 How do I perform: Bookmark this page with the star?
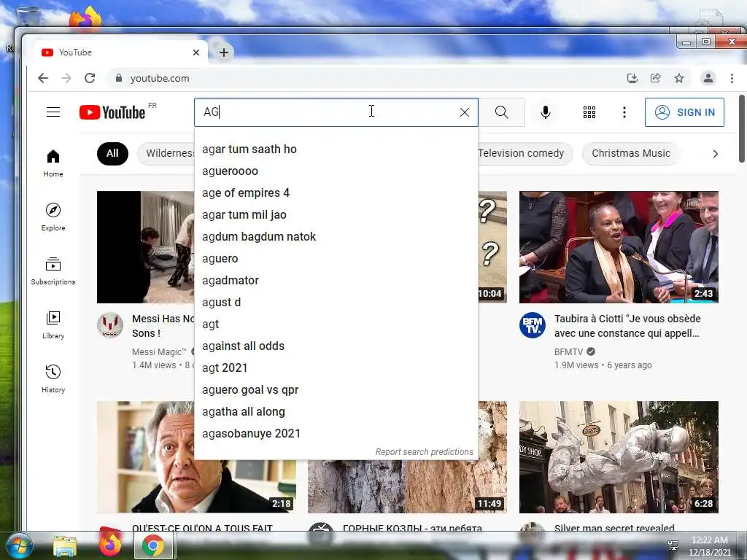tap(679, 78)
